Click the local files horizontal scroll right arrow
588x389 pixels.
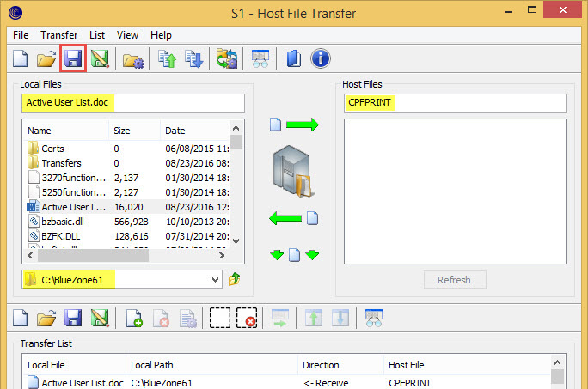pos(222,256)
